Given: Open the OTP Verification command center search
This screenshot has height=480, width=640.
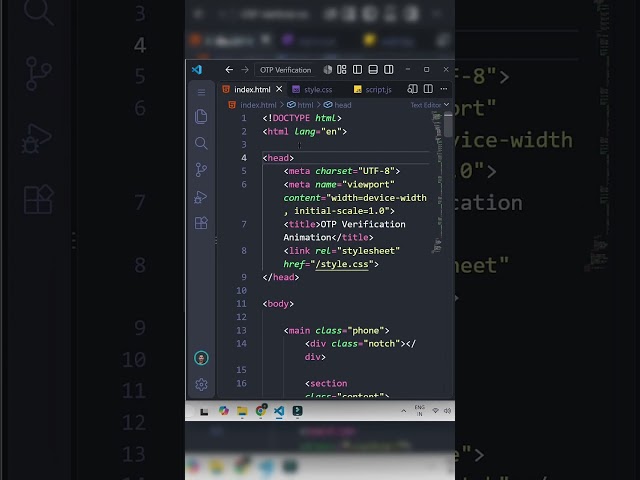Looking at the screenshot, I should [x=285, y=70].
